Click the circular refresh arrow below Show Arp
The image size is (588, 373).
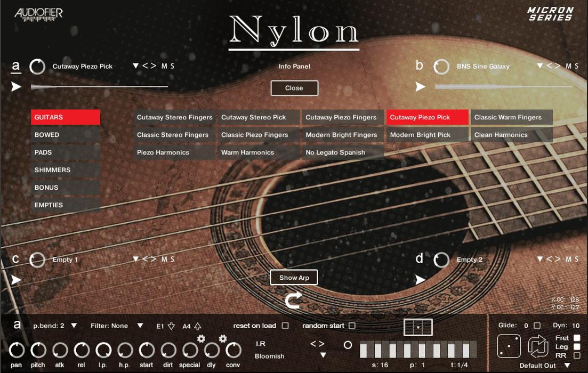(x=294, y=299)
